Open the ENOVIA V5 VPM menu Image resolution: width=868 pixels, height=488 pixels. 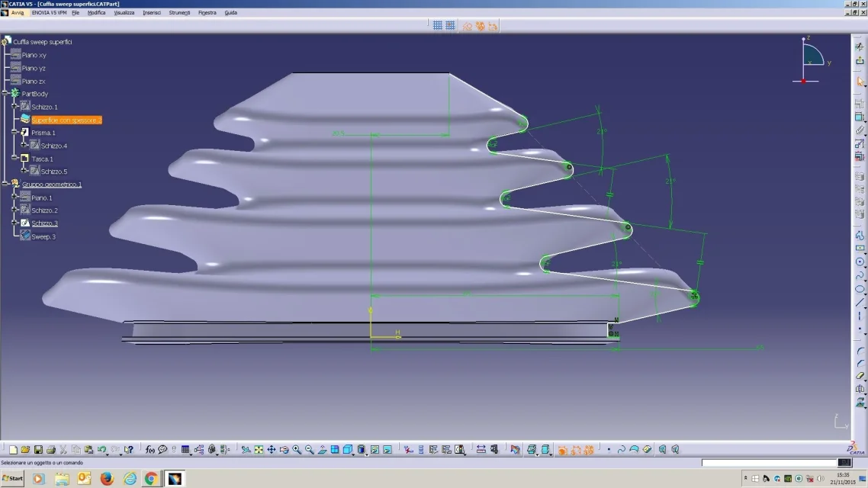click(49, 13)
